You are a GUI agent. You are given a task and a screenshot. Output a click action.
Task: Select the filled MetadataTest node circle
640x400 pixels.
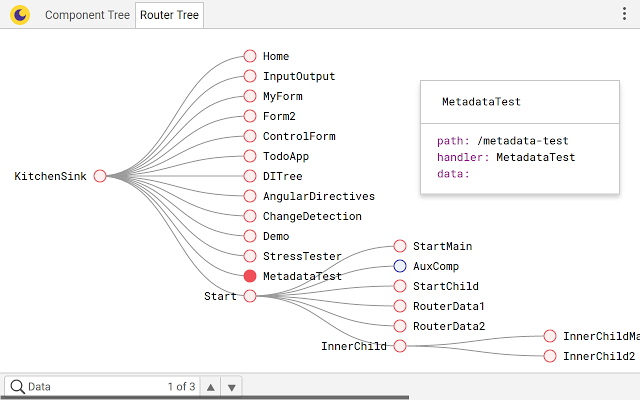coord(250,276)
